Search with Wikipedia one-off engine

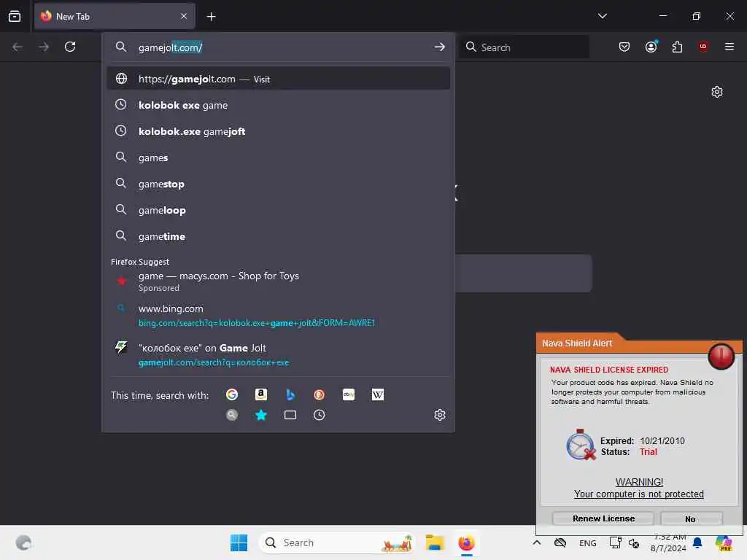(377, 394)
